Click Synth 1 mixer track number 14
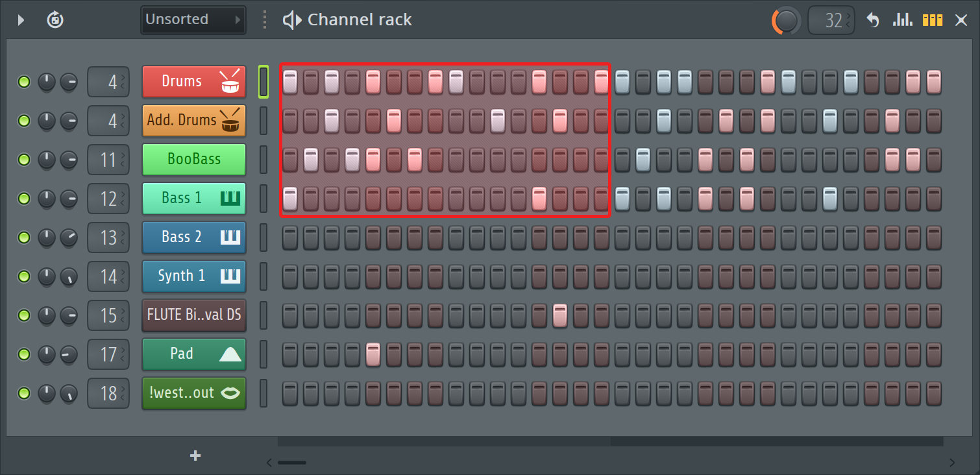980x475 pixels. (109, 276)
